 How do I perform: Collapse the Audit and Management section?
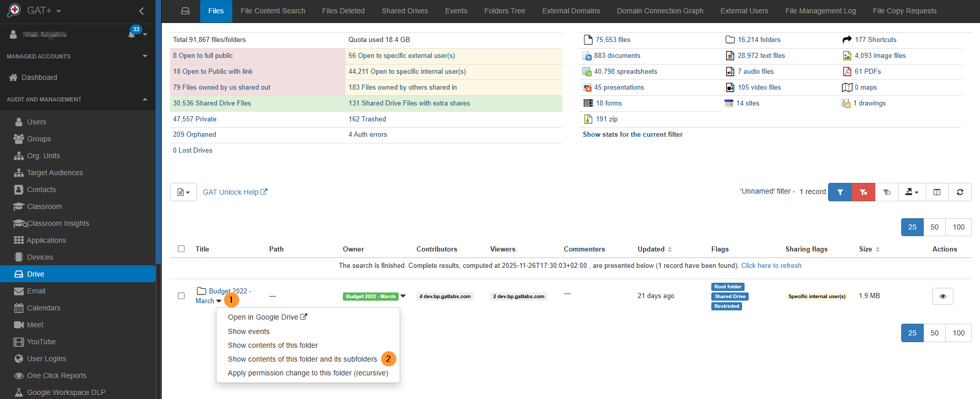145,99
